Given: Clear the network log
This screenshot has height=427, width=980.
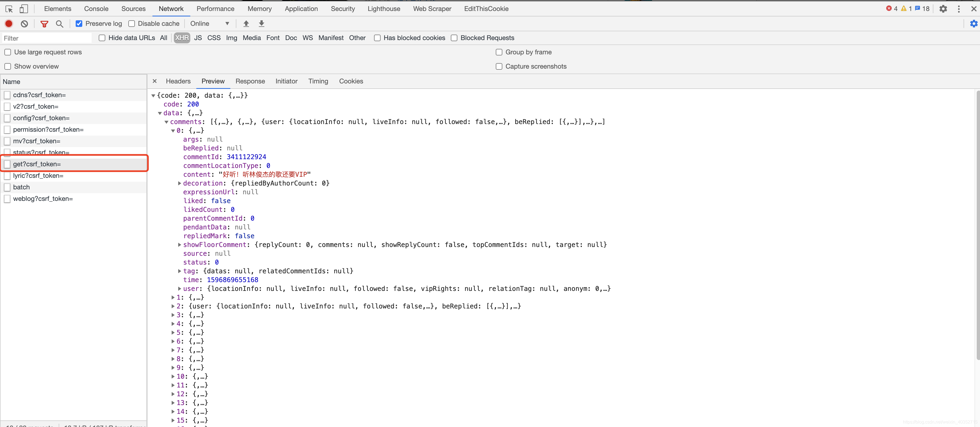Looking at the screenshot, I should pyautogui.click(x=24, y=24).
